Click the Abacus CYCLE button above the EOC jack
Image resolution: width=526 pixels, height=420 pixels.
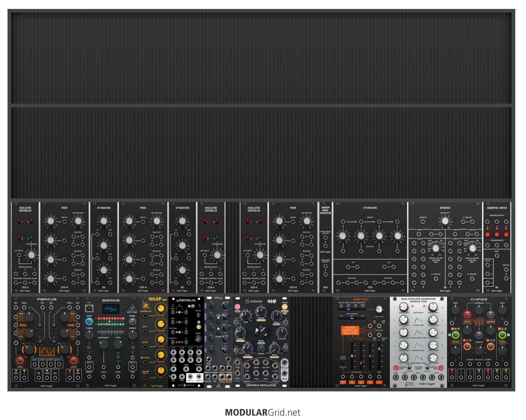pyautogui.click(x=74, y=360)
